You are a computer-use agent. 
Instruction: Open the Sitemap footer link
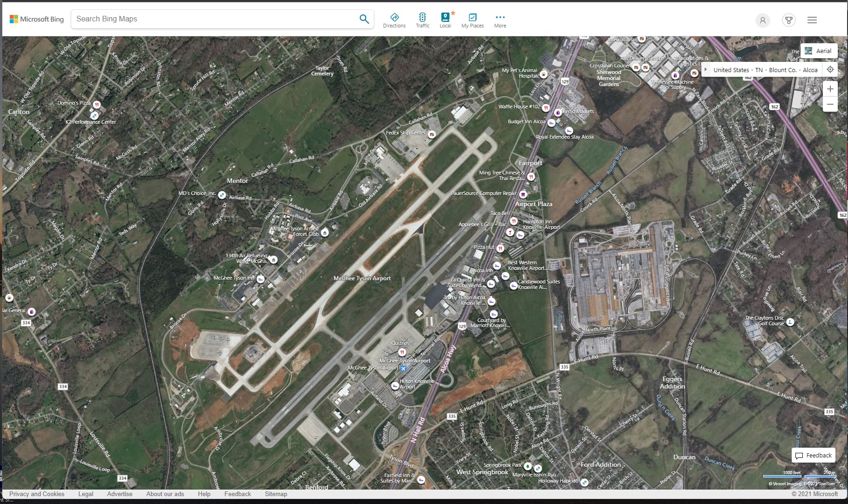click(276, 494)
